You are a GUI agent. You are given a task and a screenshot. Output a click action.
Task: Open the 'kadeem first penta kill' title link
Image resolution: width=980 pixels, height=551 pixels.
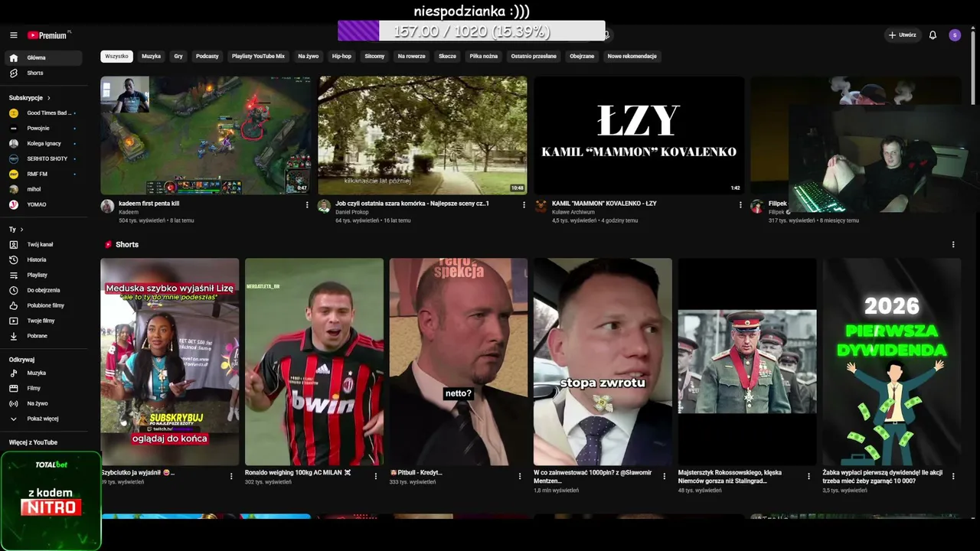pos(149,204)
